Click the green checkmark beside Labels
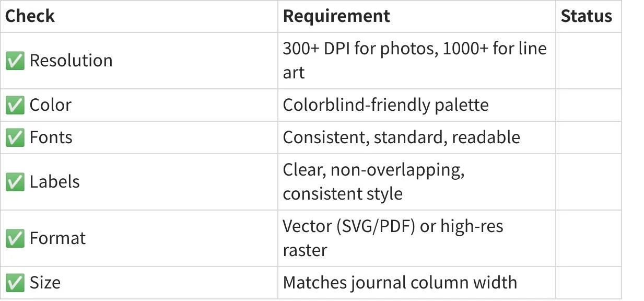 coord(15,182)
